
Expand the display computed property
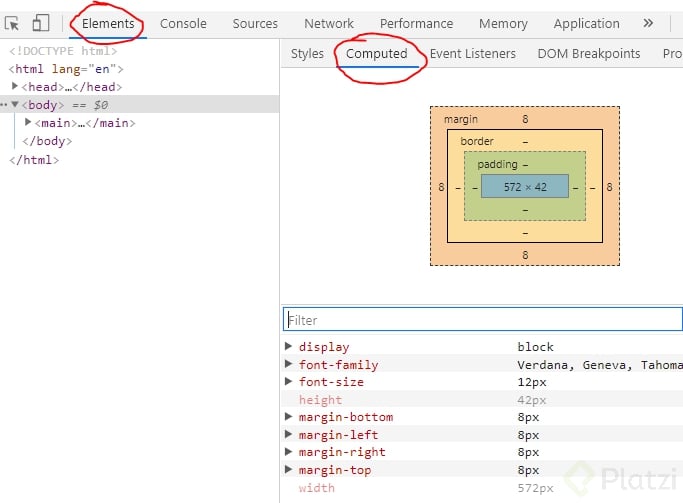coord(289,346)
